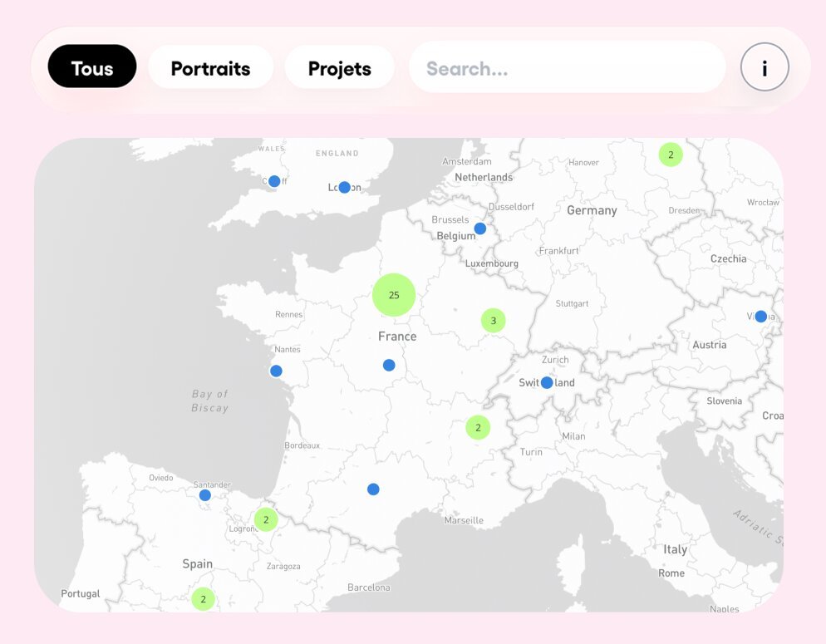
Task: Select the 'Tous' filter tab
Action: [92, 67]
